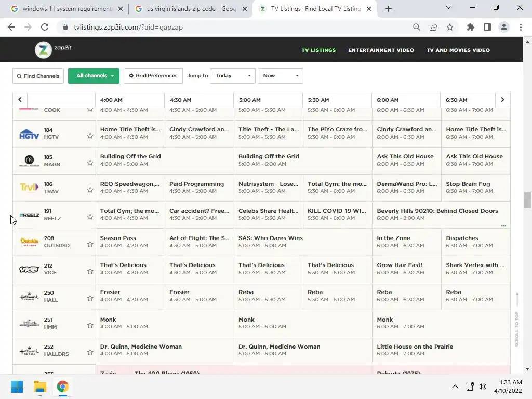Viewport: 532px width, 399px height.
Task: Click the HGTV channel logo
Action: tap(29, 134)
